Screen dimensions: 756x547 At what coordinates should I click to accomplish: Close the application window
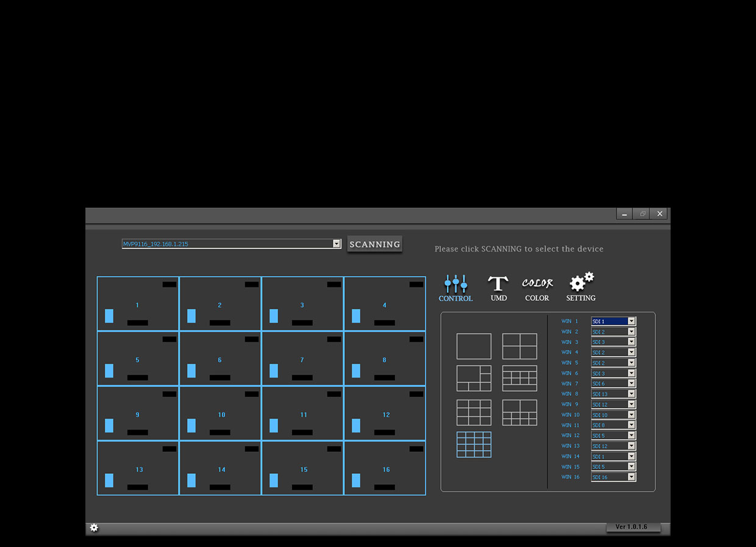[660, 214]
